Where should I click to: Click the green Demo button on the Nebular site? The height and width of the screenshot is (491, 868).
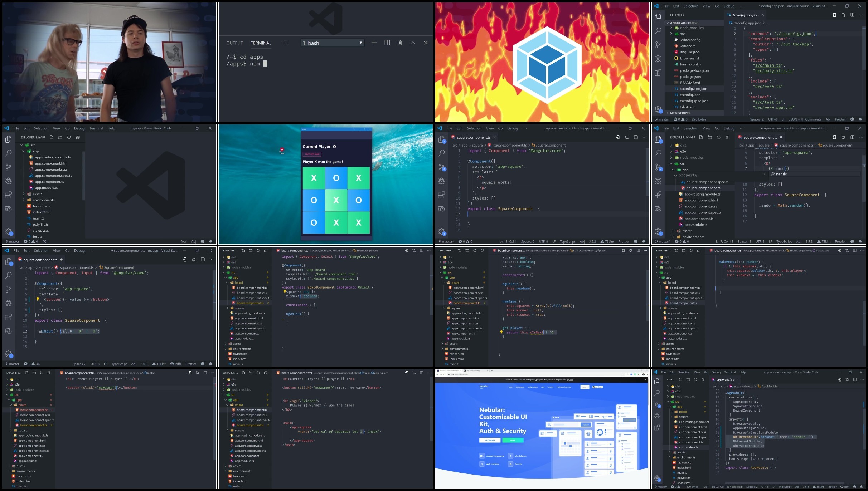513,440
